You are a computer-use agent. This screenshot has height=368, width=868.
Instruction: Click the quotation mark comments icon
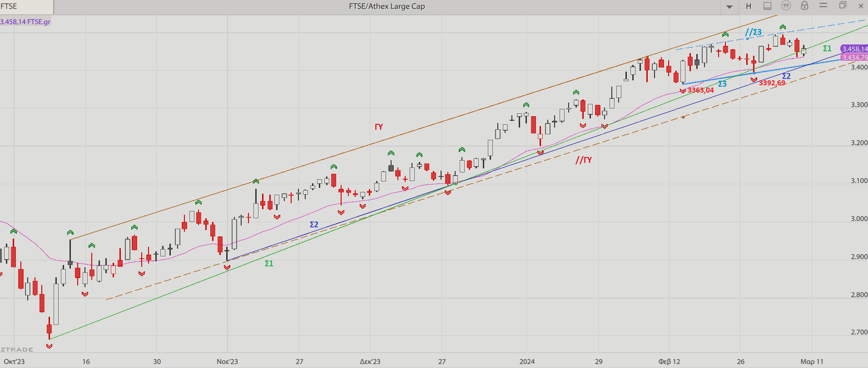pyautogui.click(x=786, y=6)
